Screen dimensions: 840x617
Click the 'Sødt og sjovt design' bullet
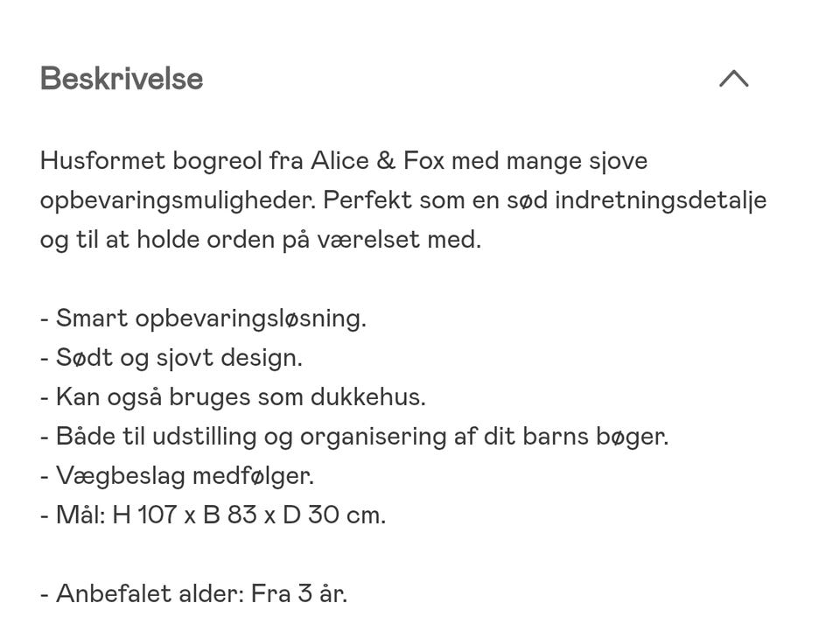171,358
